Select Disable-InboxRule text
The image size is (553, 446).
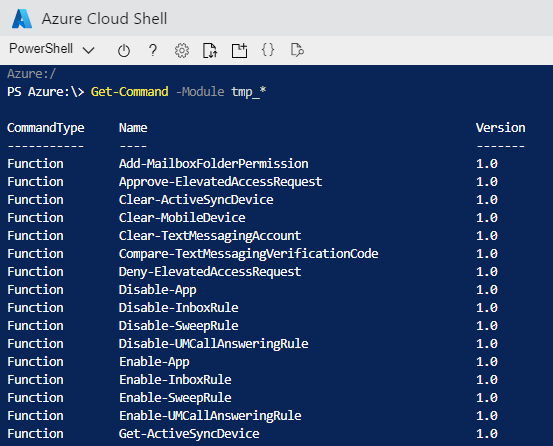point(178,307)
